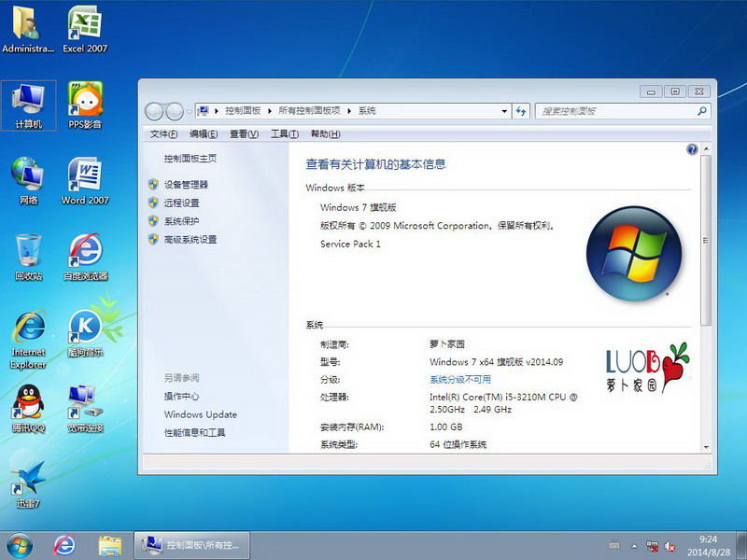Launch the 酷狗音乐 desktop shortcut
Image resolution: width=747 pixels, height=560 pixels.
86,333
